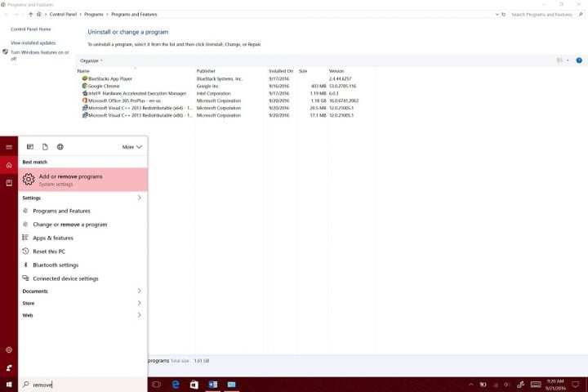Viewport: 588px width, 392px height.
Task: Open the Settings gear in Start sidebar
Action: coord(9,350)
